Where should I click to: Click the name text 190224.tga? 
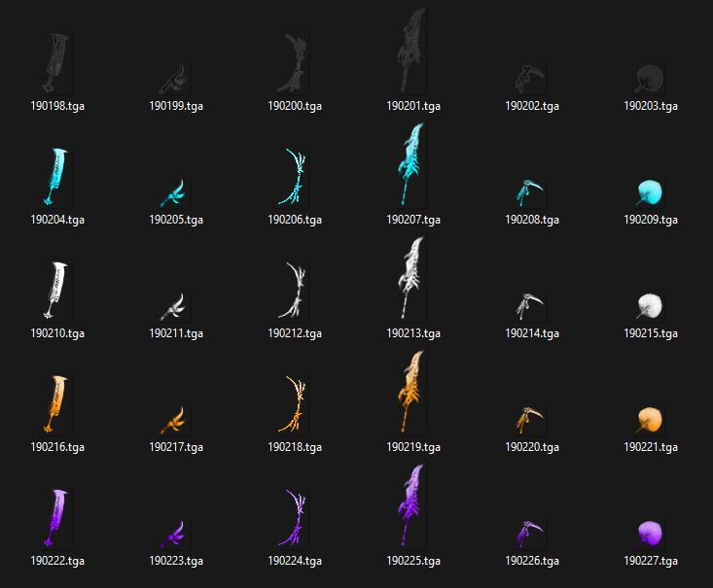[x=295, y=561]
